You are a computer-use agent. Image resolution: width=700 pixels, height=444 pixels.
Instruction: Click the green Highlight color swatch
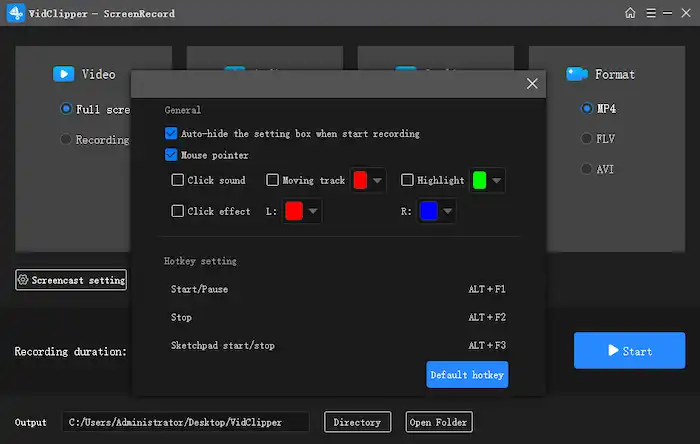click(x=479, y=180)
